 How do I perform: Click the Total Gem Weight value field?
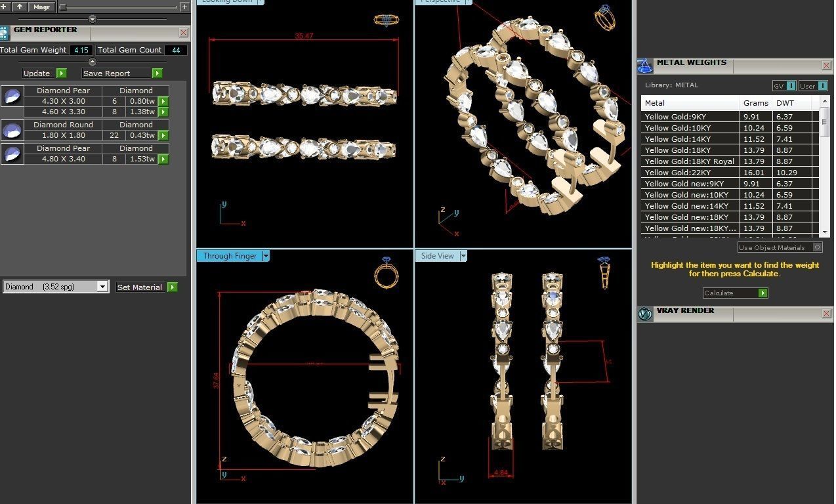point(81,50)
